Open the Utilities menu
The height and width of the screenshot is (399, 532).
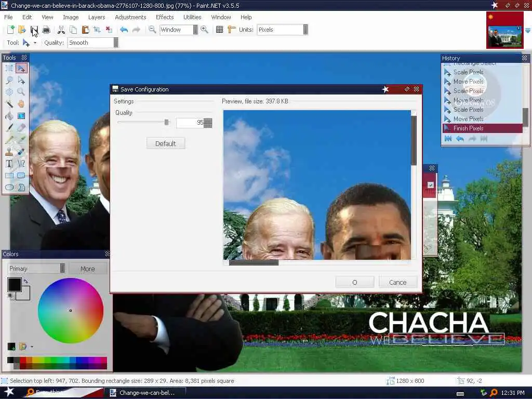click(192, 17)
